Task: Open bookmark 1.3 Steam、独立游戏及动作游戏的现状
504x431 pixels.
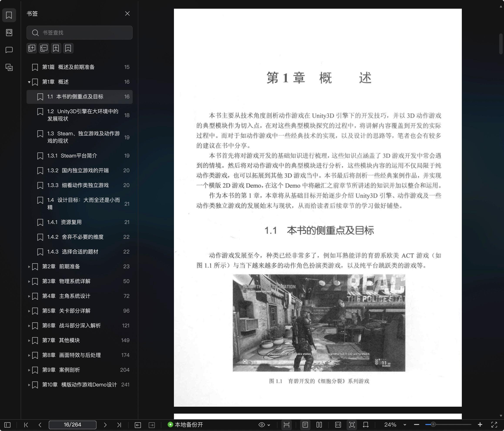Action: (x=80, y=137)
